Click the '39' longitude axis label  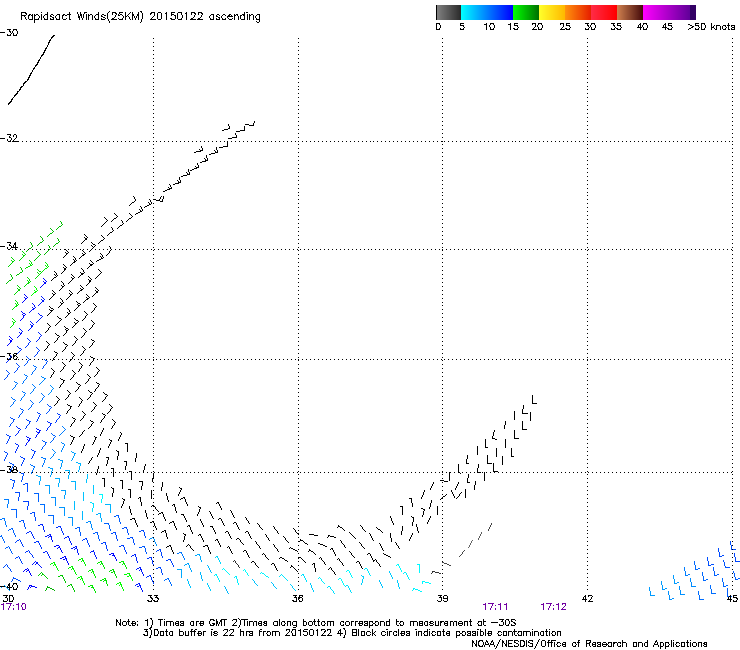(442, 599)
